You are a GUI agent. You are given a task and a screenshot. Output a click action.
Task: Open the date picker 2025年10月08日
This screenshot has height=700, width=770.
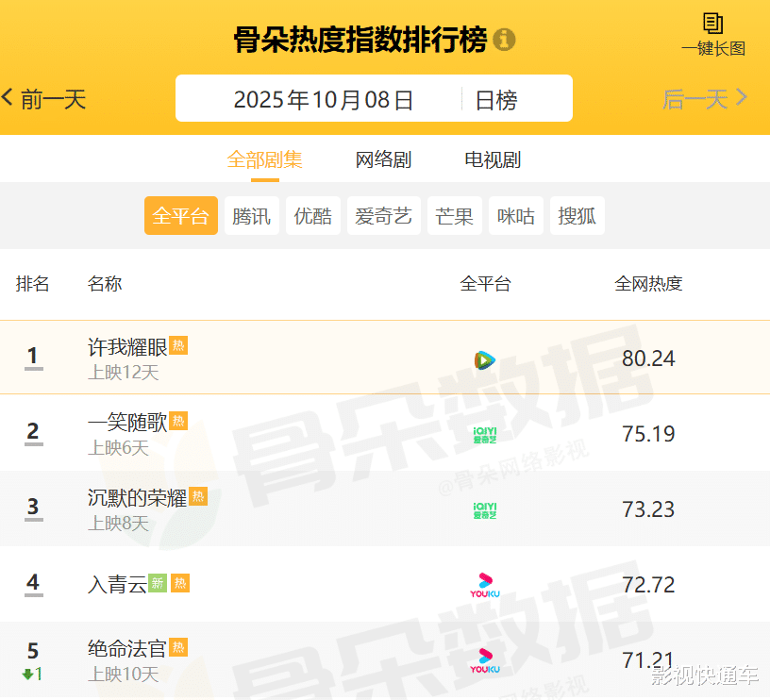pyautogui.click(x=323, y=100)
